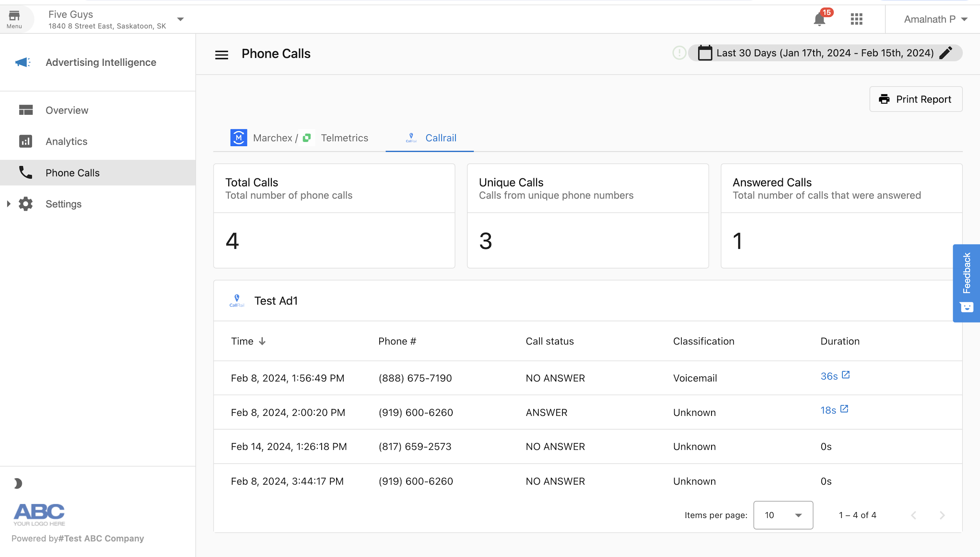This screenshot has height=557, width=980.
Task: Click the pencil icon to edit date range
Action: 946,53
